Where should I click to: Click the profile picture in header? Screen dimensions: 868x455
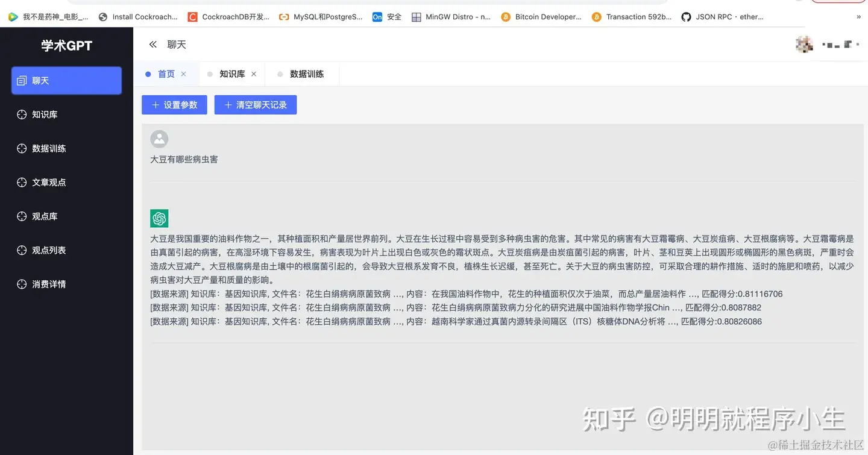[804, 45]
